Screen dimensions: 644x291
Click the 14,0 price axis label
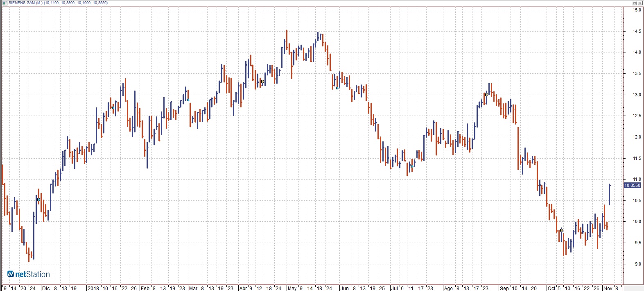tap(637, 52)
